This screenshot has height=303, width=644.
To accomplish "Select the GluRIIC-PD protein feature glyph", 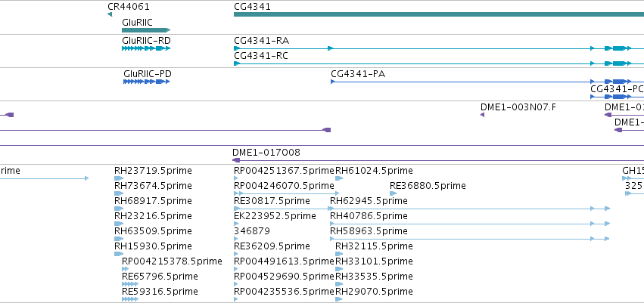I will point(147,82).
